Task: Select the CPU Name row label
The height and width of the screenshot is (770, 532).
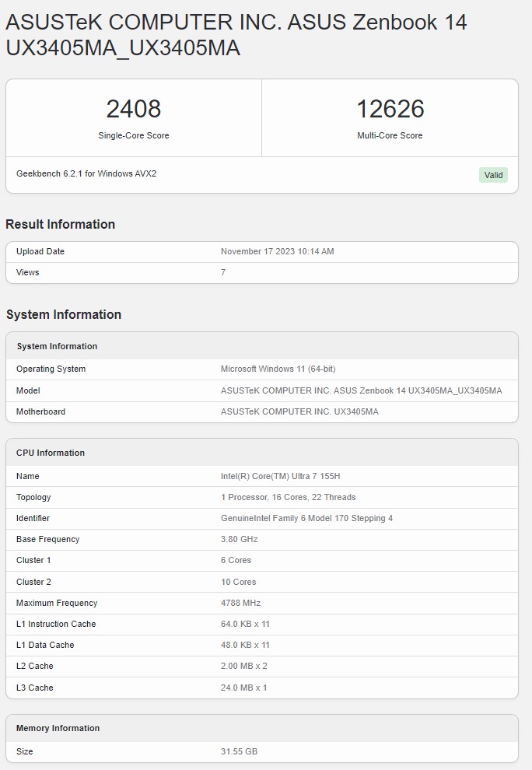Action: pyautogui.click(x=27, y=476)
